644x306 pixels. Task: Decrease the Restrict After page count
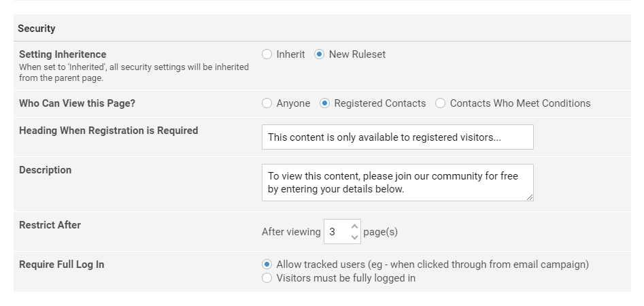pos(354,237)
